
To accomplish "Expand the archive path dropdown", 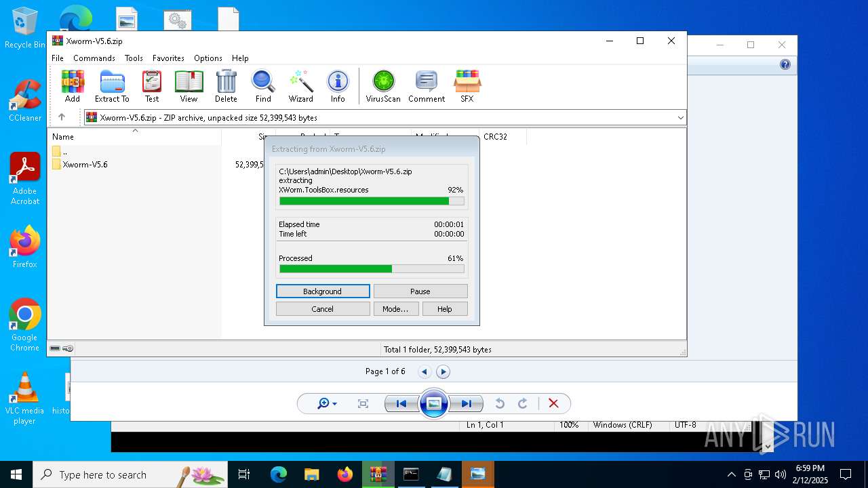I will coord(680,117).
